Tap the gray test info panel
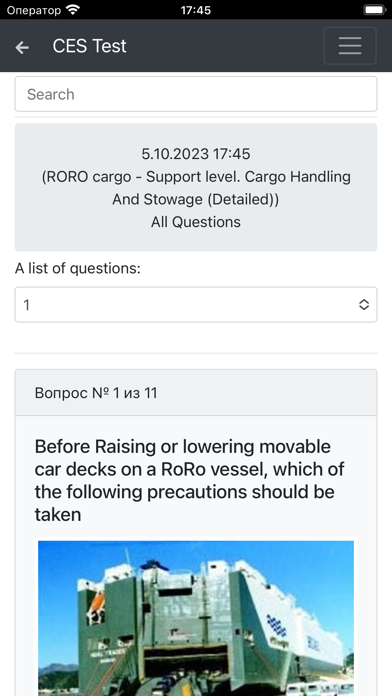 [196, 187]
